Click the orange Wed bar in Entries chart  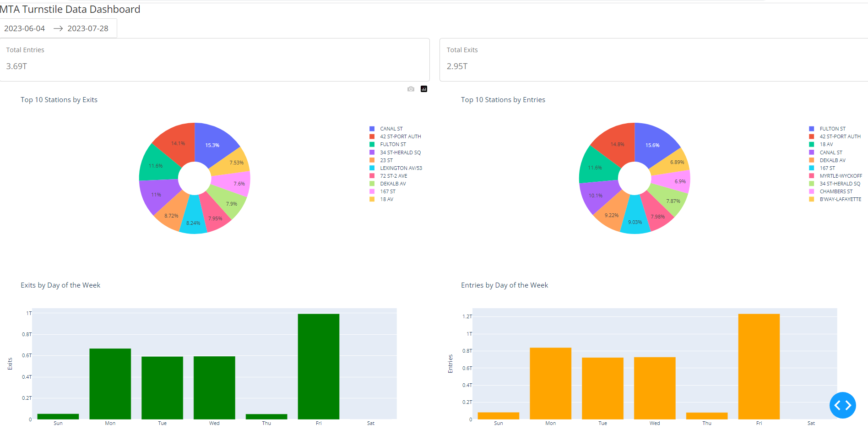655,388
